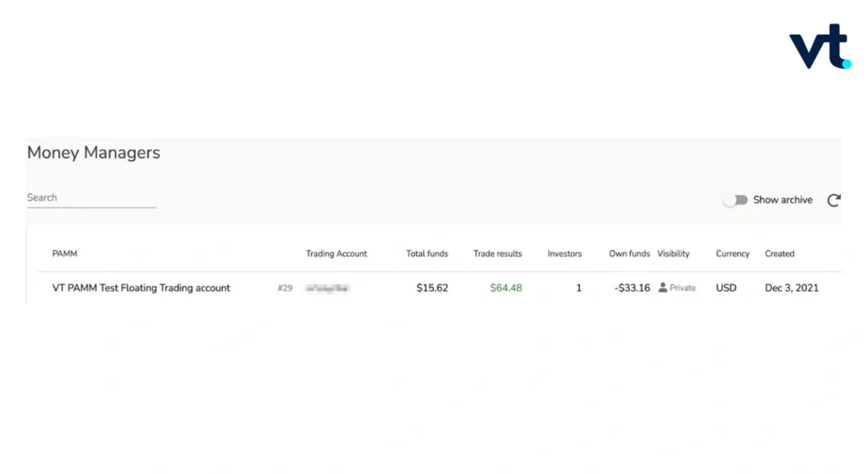Sort by the PAMM column header

click(x=64, y=254)
